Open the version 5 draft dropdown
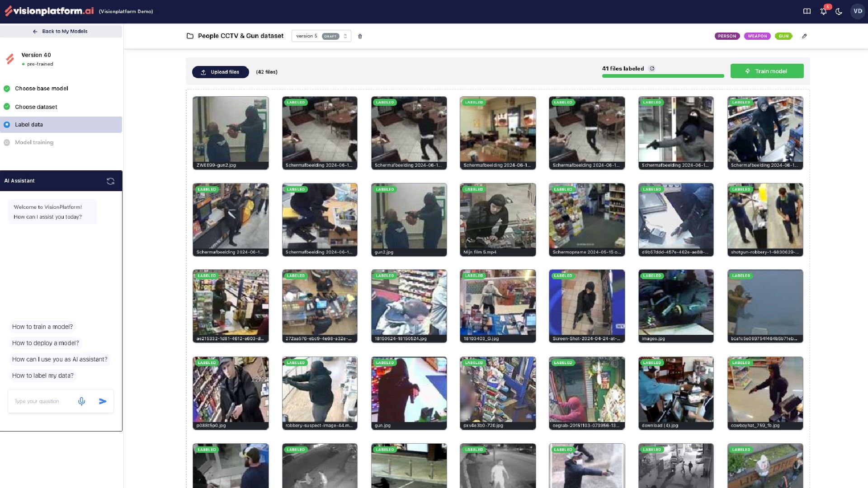The image size is (868, 488). coord(321,36)
